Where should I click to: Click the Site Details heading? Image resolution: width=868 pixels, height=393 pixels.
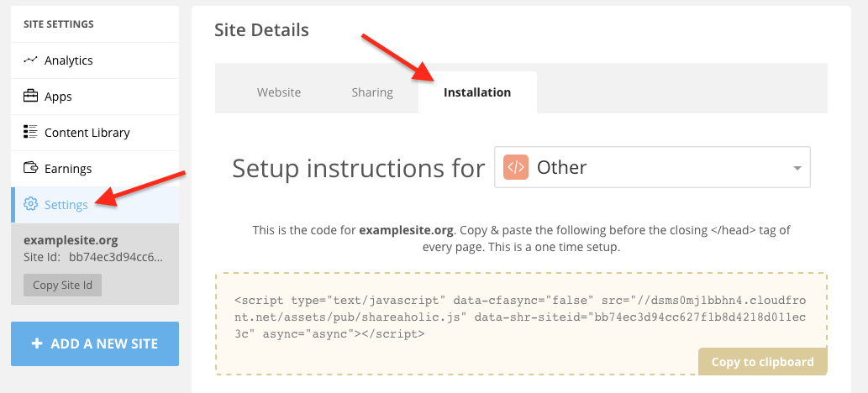pos(261,30)
